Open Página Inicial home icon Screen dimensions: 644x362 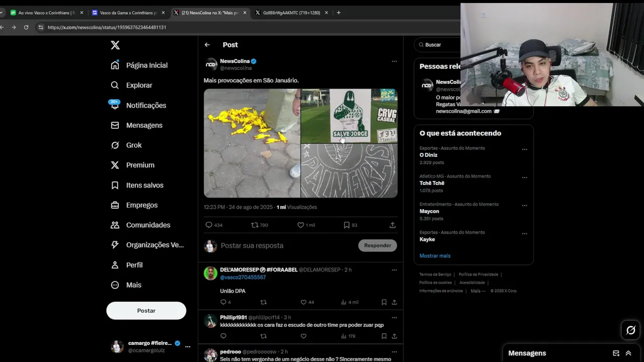[115, 65]
